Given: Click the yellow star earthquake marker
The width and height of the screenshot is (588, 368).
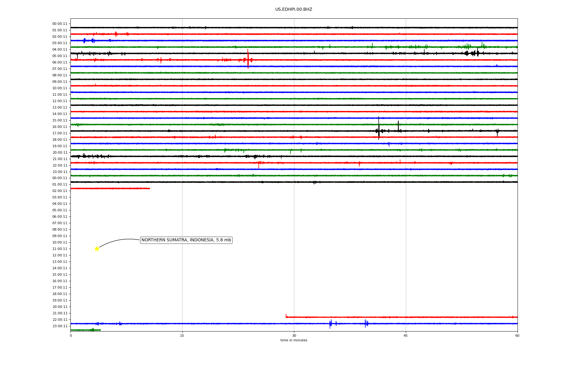Looking at the screenshot, I should [x=97, y=249].
